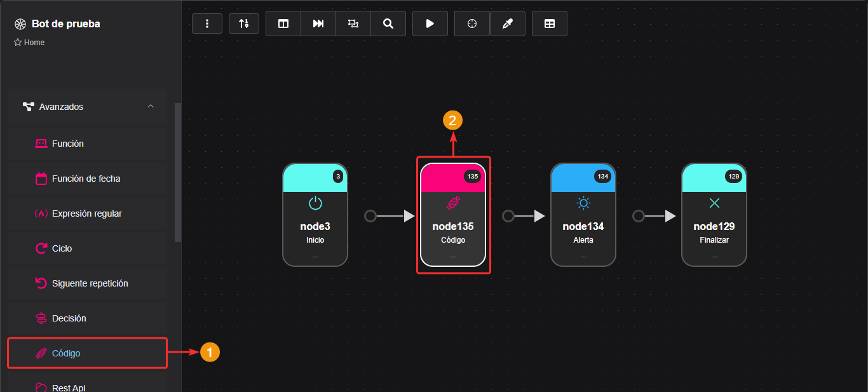Select Función de fecha item

click(x=88, y=179)
